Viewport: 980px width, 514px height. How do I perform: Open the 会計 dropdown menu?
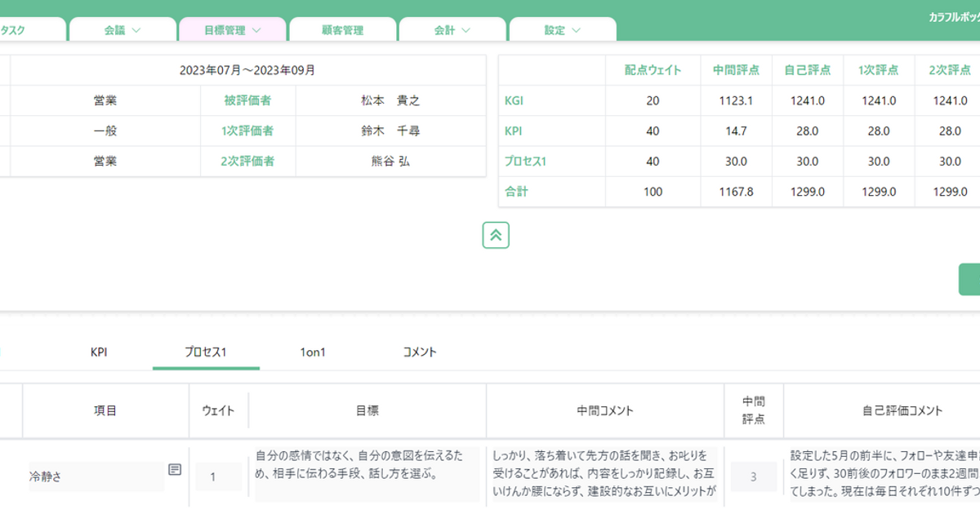tap(452, 30)
